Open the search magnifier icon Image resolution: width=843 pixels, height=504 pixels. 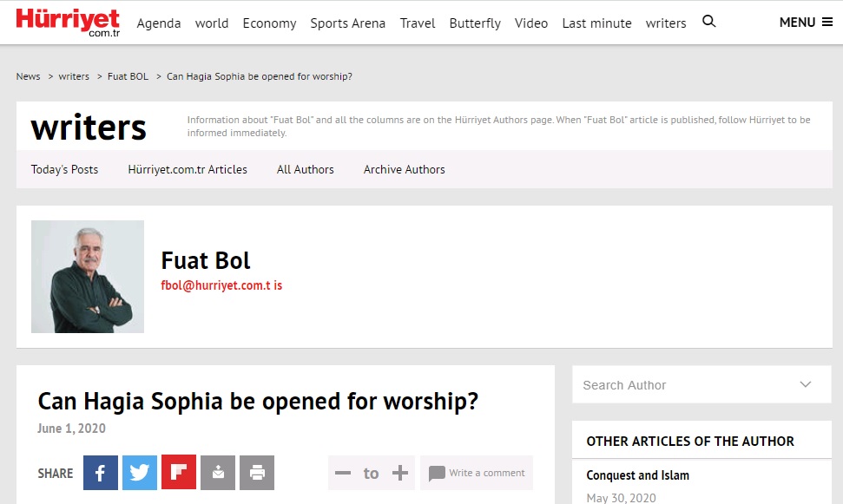pyautogui.click(x=709, y=22)
